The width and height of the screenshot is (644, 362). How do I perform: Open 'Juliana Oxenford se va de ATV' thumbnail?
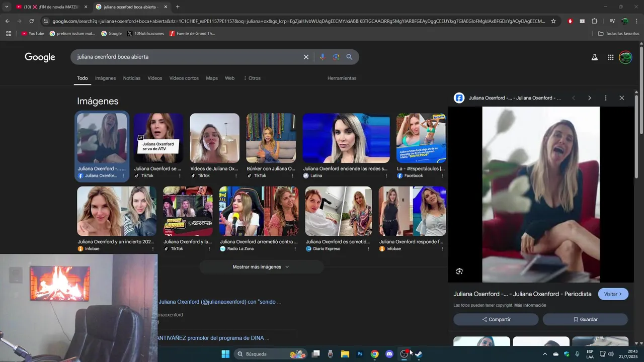point(158,138)
